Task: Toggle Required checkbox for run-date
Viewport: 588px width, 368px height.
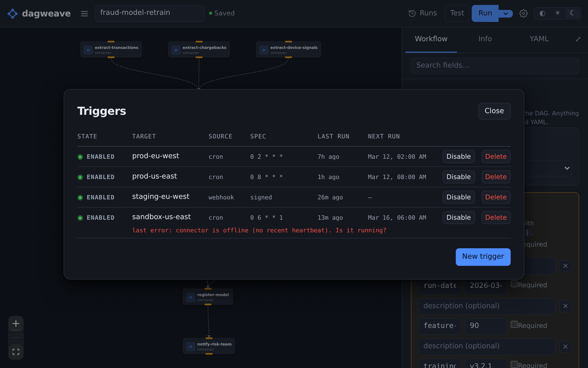Action: coord(514,284)
